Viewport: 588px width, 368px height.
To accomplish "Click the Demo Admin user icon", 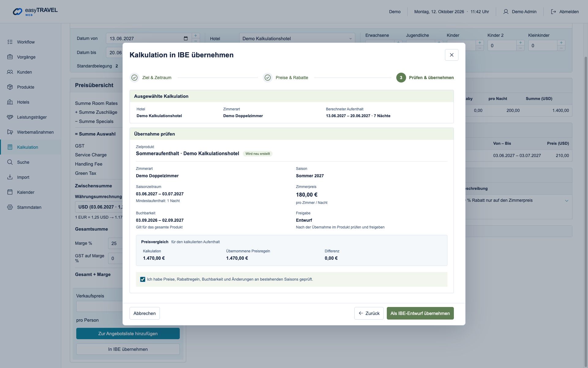I will (506, 12).
